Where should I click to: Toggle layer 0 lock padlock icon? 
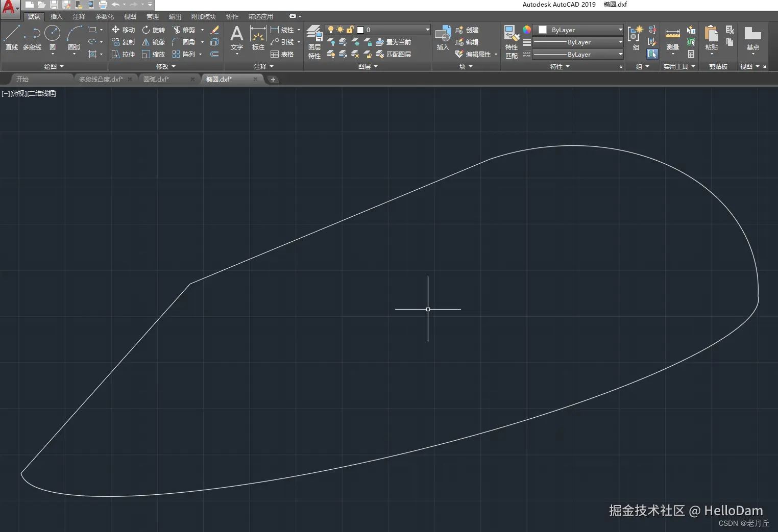pyautogui.click(x=350, y=30)
